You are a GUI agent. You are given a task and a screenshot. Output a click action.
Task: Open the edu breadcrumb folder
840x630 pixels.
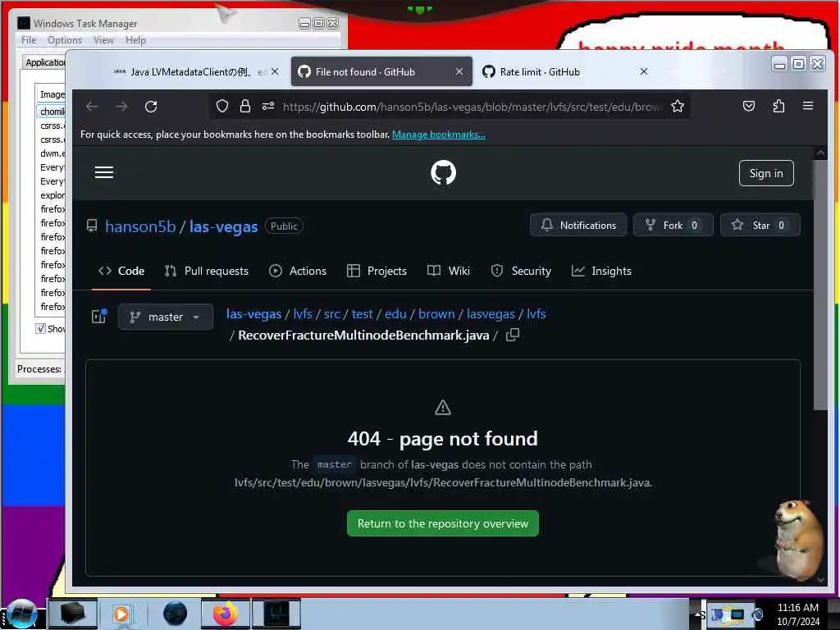click(395, 314)
